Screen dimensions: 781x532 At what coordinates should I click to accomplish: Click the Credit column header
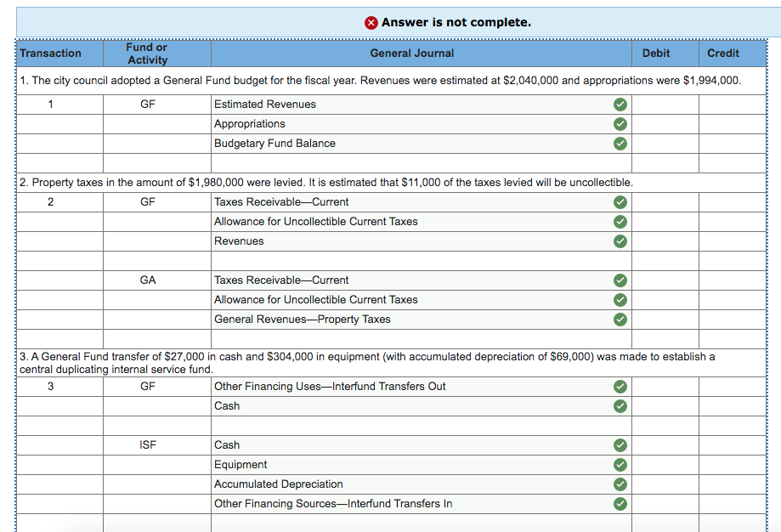pyautogui.click(x=733, y=54)
